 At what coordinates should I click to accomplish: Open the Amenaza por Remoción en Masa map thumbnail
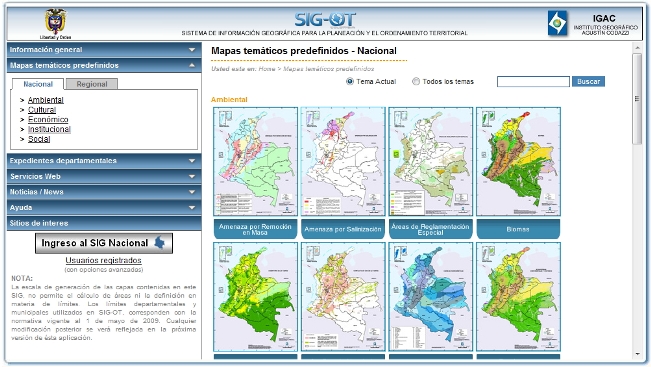coord(255,161)
